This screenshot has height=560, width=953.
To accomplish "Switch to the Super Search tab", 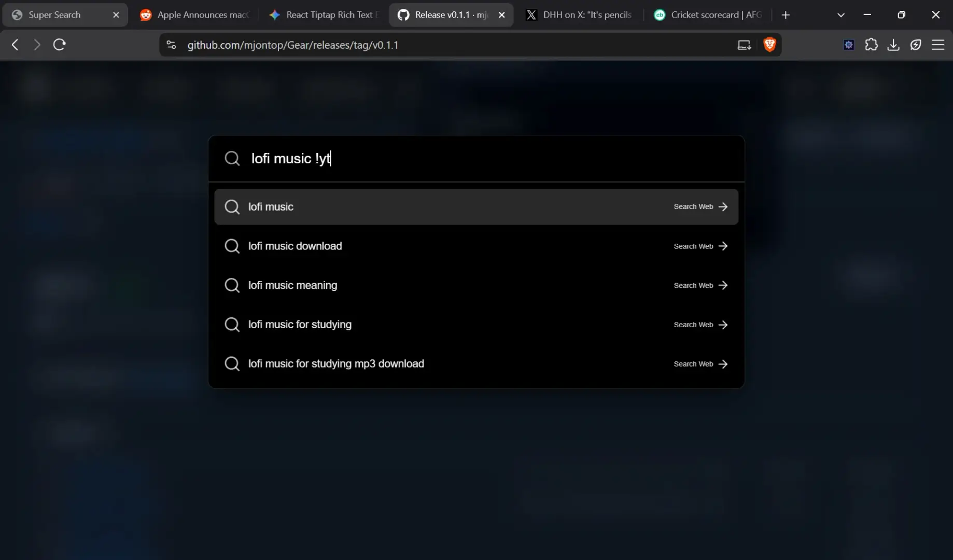I will [x=65, y=15].
